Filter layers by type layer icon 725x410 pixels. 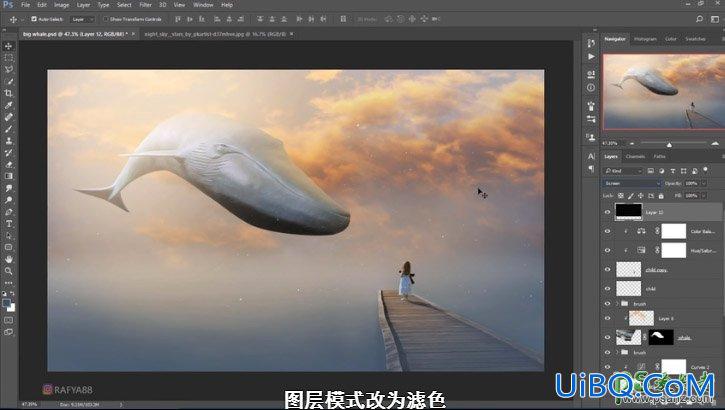pyautogui.click(x=673, y=171)
